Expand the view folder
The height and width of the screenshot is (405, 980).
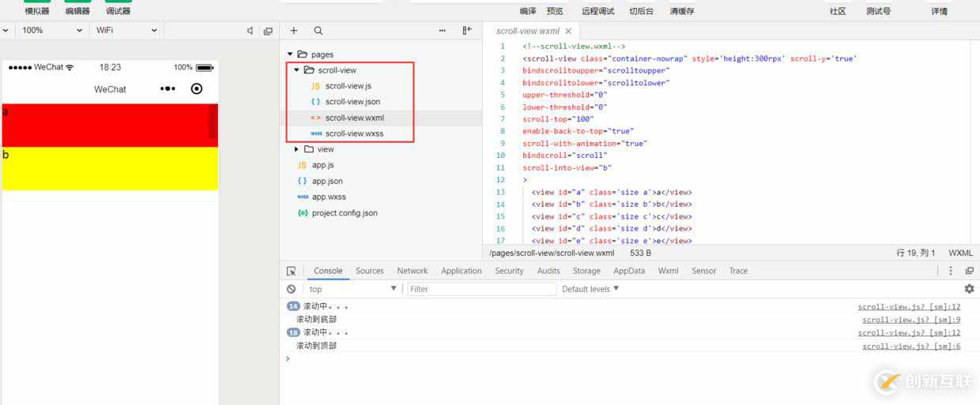296,149
